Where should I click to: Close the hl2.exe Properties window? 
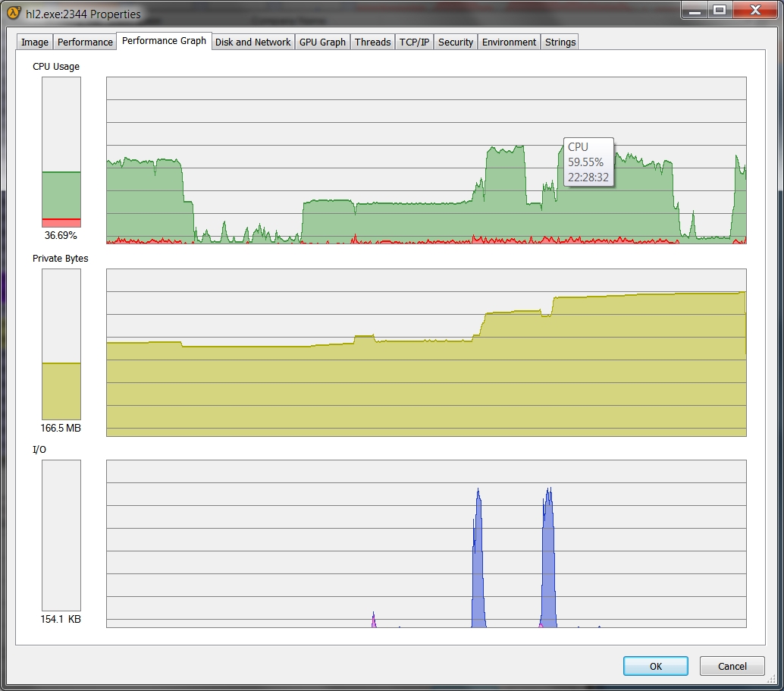coord(755,11)
